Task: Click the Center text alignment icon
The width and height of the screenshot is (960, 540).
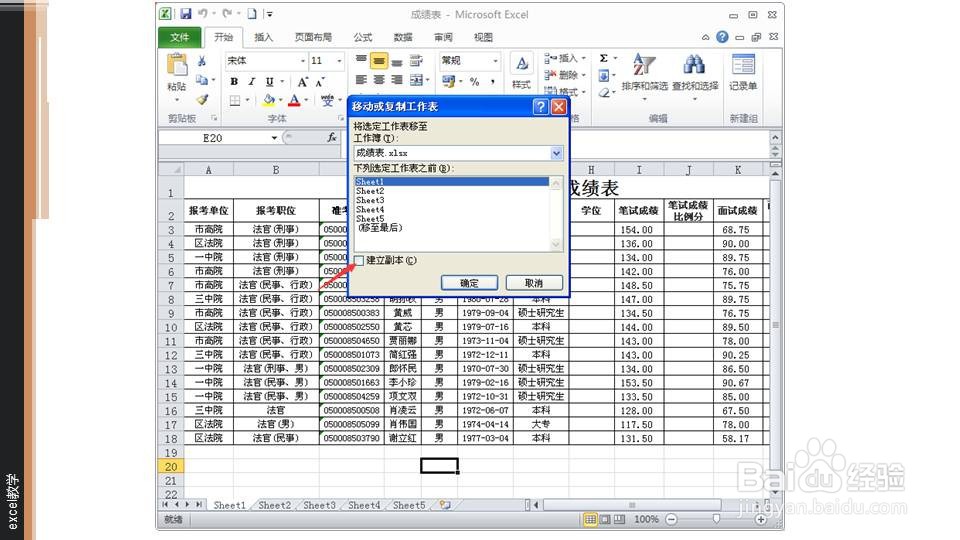Action: click(379, 80)
